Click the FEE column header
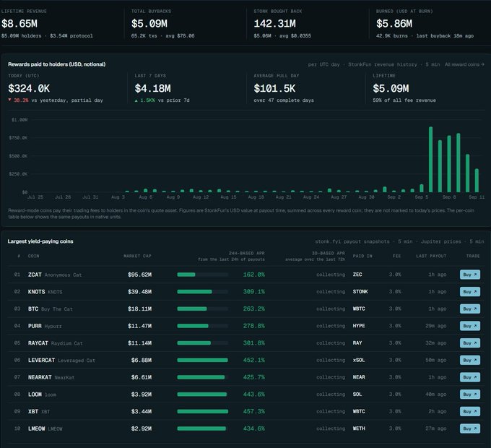491x448 pixels. pyautogui.click(x=396, y=256)
